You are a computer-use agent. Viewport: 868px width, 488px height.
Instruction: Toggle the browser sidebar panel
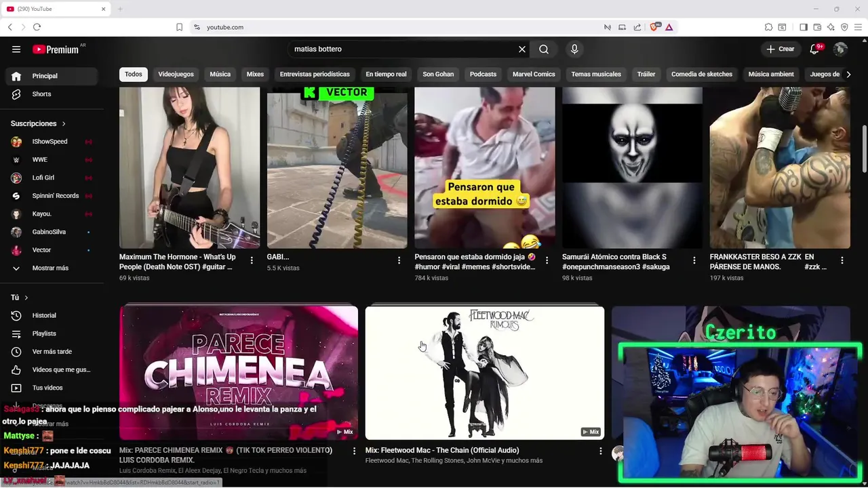click(804, 27)
